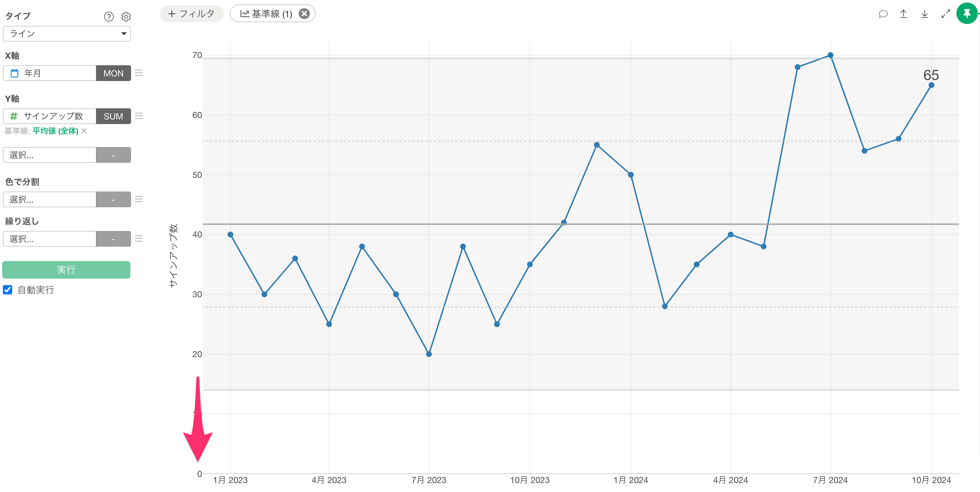The width and height of the screenshot is (980, 492).
Task: Click the comment bubble icon
Action: click(x=883, y=14)
